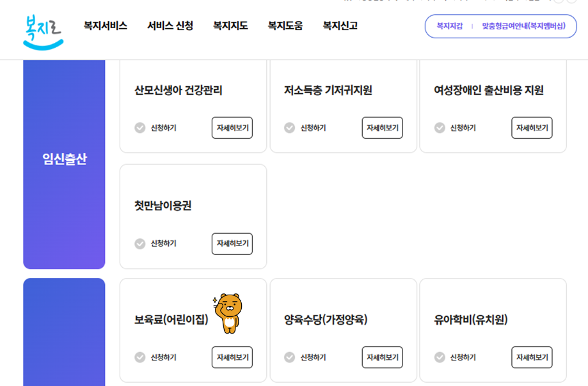This screenshot has height=386, width=588.
Task: Click check icon on 유아학비(유치원) card
Action: coord(438,357)
